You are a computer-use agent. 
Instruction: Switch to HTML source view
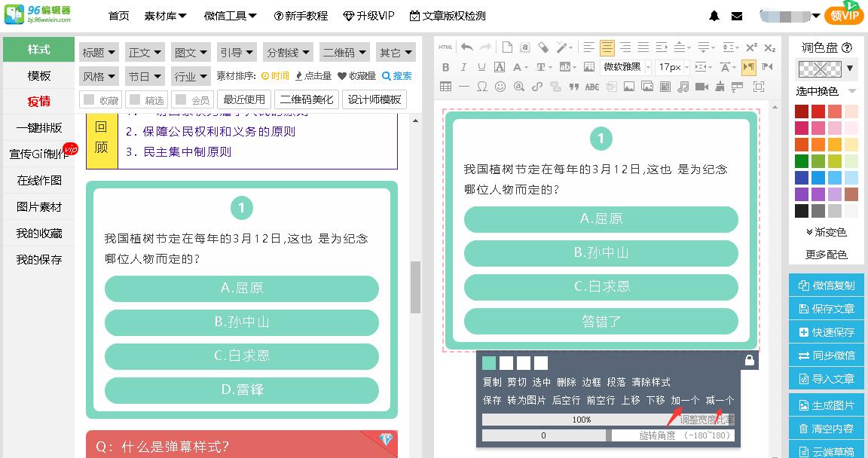pos(445,46)
